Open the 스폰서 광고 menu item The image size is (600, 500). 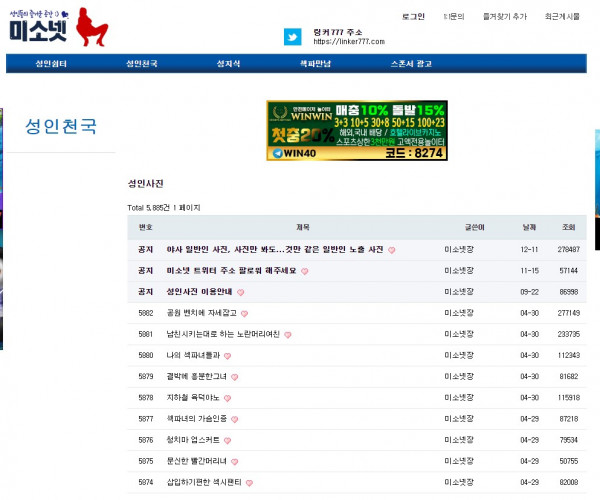coord(413,64)
